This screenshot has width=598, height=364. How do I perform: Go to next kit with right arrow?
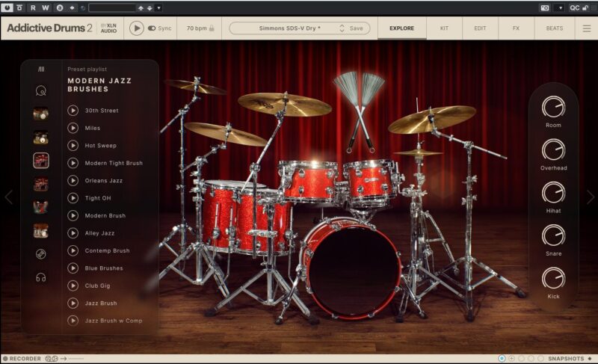[x=590, y=197]
